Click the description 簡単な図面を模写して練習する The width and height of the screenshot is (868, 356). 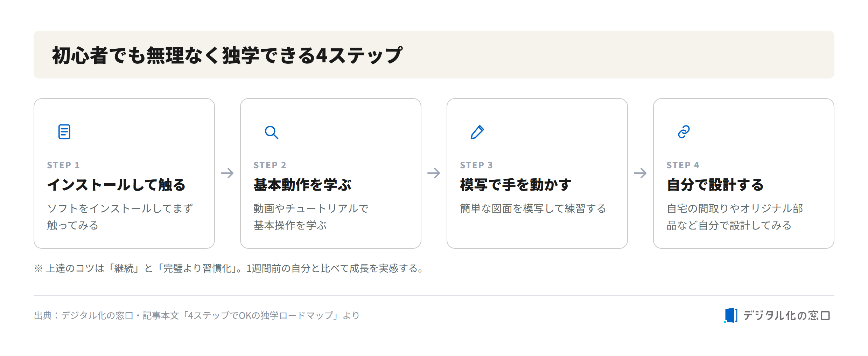533,208
